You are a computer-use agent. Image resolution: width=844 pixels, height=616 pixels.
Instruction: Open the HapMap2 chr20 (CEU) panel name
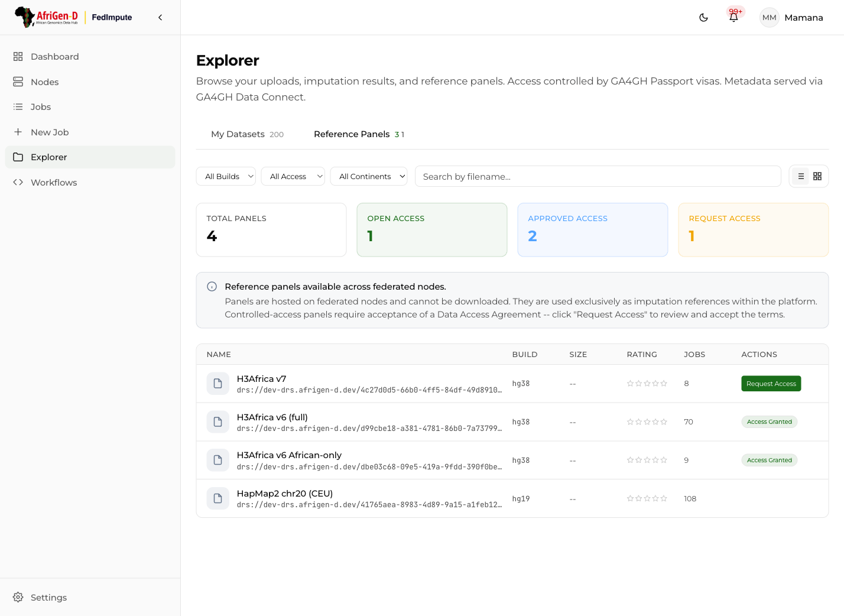285,494
